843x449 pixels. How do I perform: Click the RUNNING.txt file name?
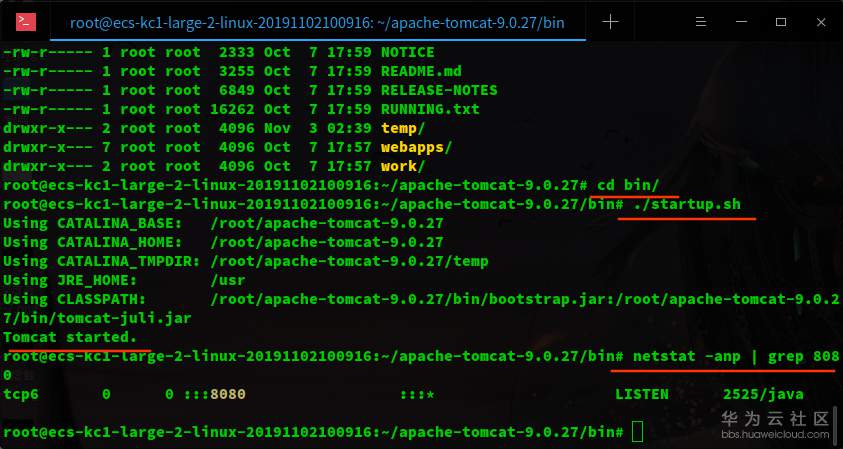(x=430, y=109)
